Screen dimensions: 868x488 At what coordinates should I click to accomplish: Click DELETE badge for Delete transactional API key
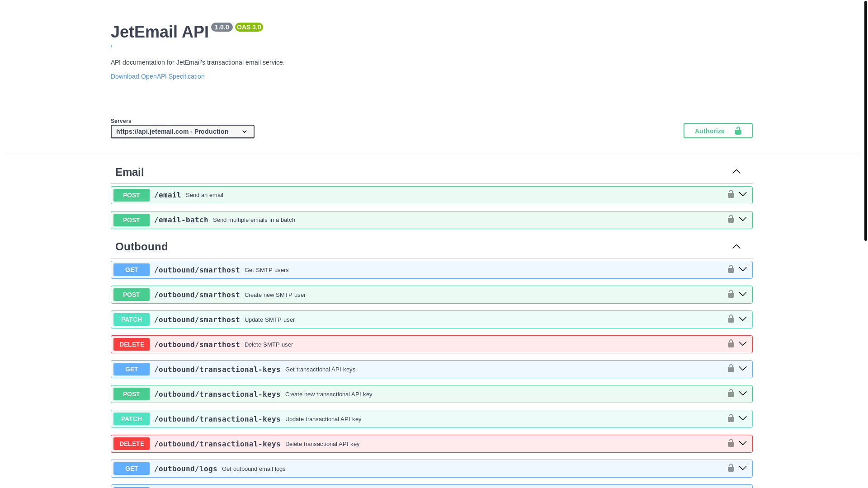coord(132,444)
